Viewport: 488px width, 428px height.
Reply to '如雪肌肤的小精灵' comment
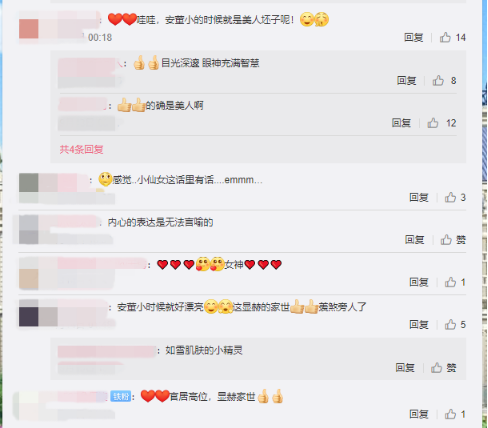pyautogui.click(x=405, y=368)
